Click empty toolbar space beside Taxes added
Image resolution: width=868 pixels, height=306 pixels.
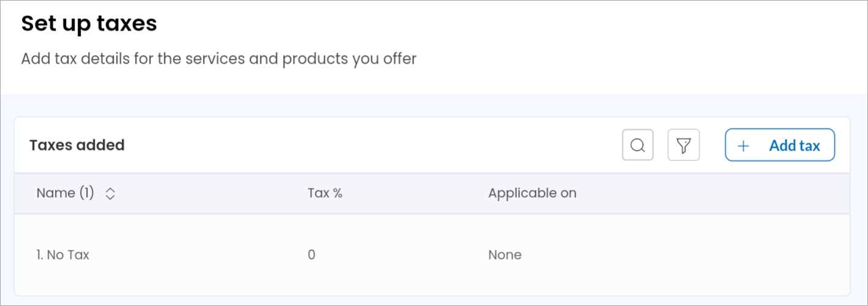(x=367, y=145)
